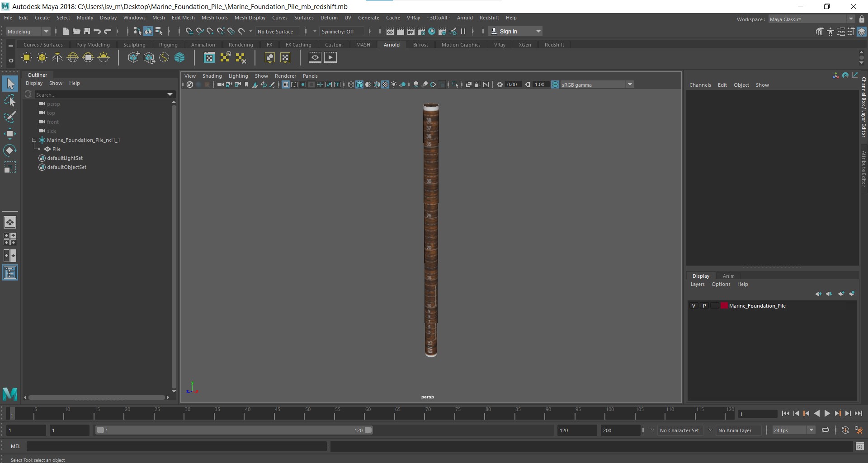Screen dimensions: 868x463
Task: Create an Arnold Physical Sky from the shelf
Action: (104, 57)
